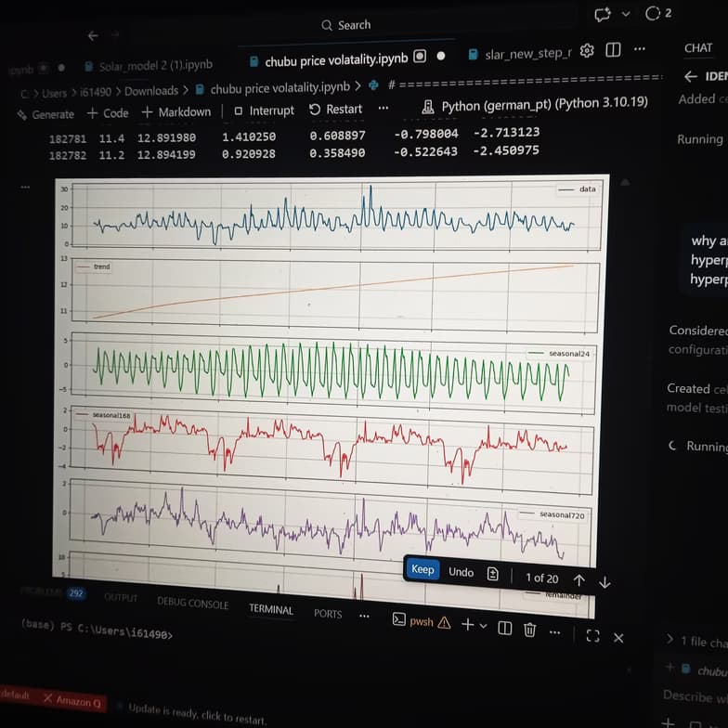Toggle the file diff view icon

pyautogui.click(x=493, y=574)
